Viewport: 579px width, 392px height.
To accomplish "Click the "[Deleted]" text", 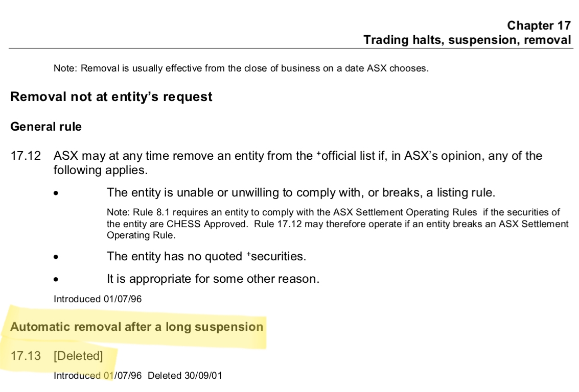I will [78, 356].
